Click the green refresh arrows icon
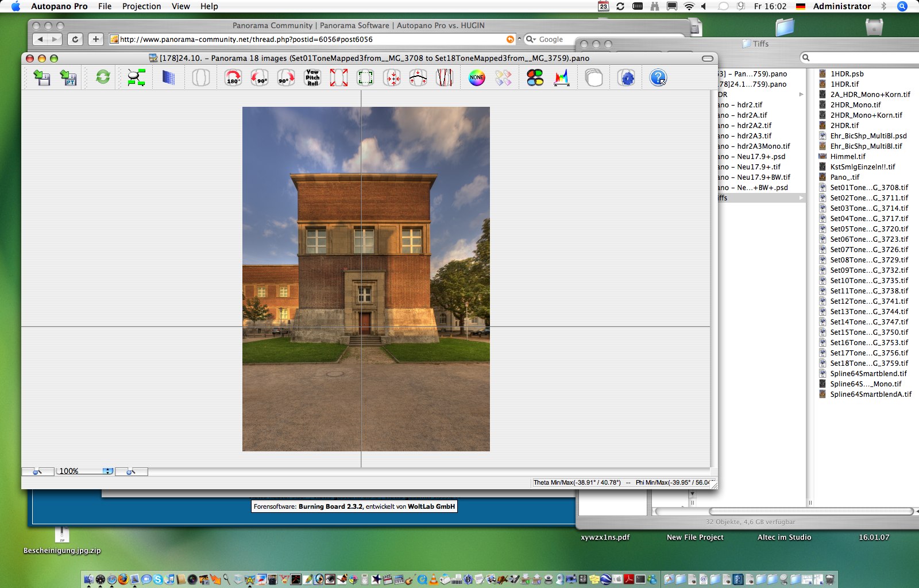This screenshot has height=588, width=919. [103, 77]
